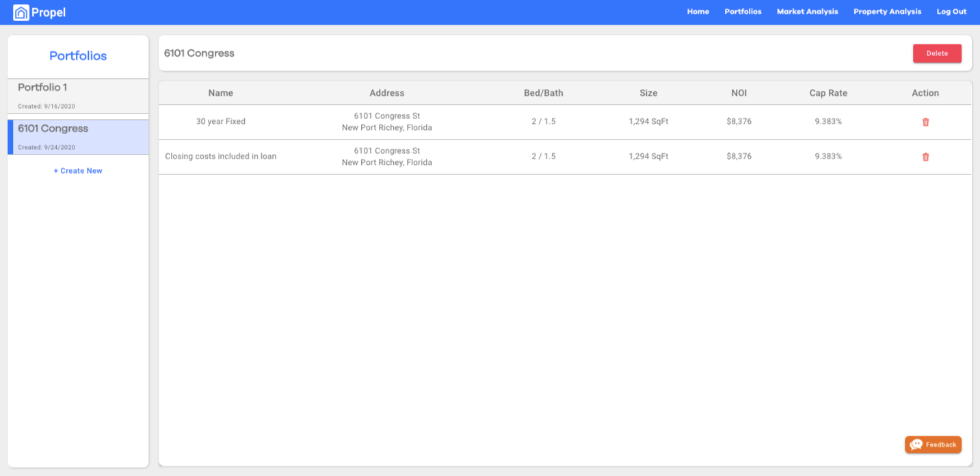Viewport: 980px width, 476px height.
Task: Click the Feedback chat bubble icon
Action: (x=916, y=445)
